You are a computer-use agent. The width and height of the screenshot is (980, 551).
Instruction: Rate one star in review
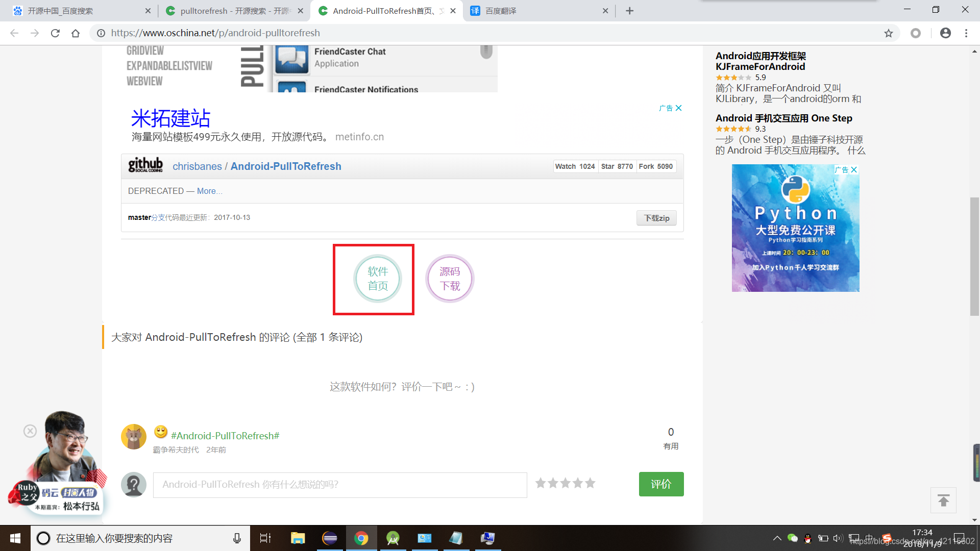coord(541,483)
